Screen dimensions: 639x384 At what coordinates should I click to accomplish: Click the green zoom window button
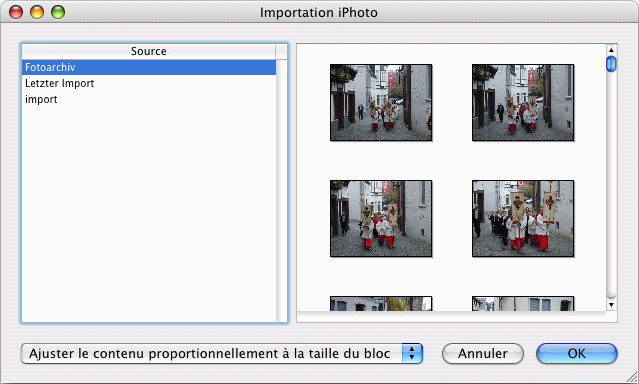click(58, 12)
